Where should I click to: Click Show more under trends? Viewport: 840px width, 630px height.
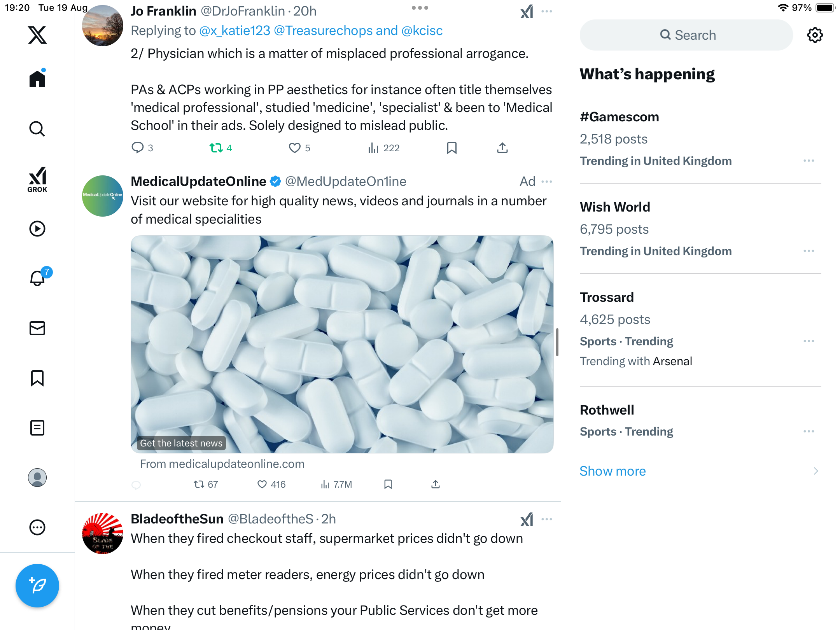612,471
